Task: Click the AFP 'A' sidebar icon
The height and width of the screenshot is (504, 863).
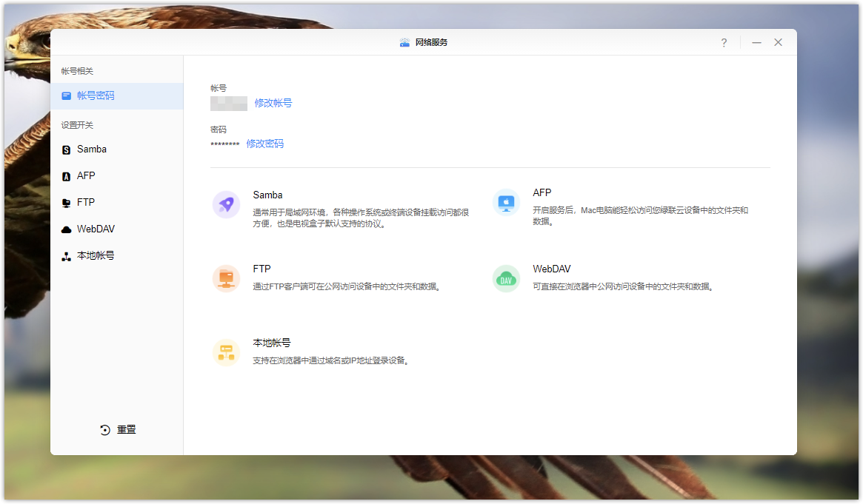Action: click(67, 176)
